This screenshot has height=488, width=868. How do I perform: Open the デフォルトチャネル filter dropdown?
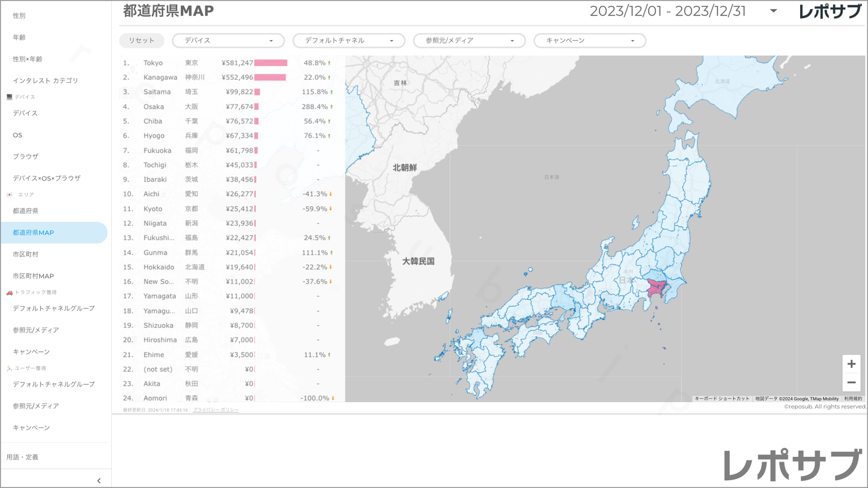[x=349, y=41]
